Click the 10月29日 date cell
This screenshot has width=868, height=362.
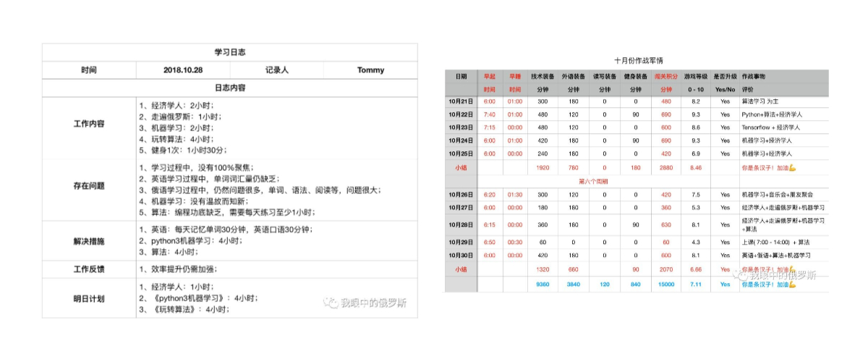(461, 242)
